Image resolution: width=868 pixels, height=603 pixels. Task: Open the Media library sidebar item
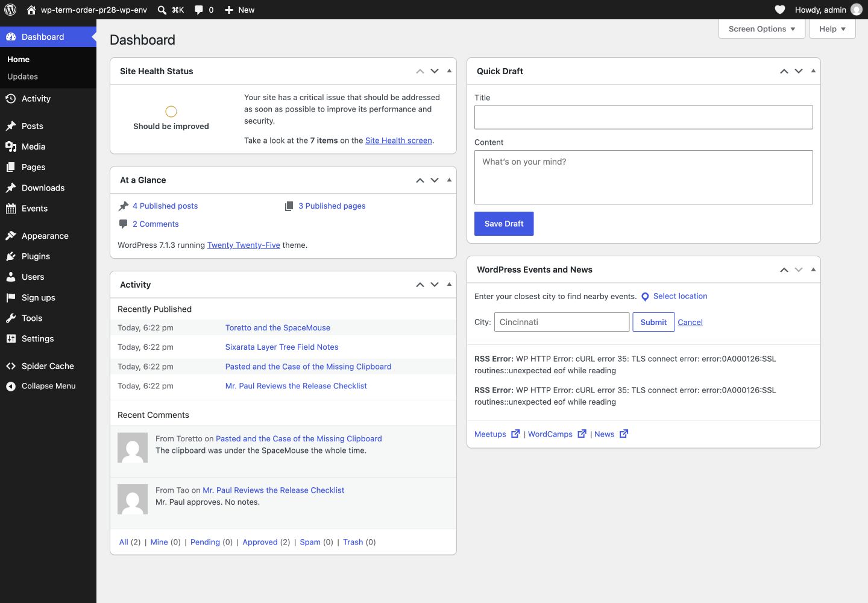click(48, 147)
